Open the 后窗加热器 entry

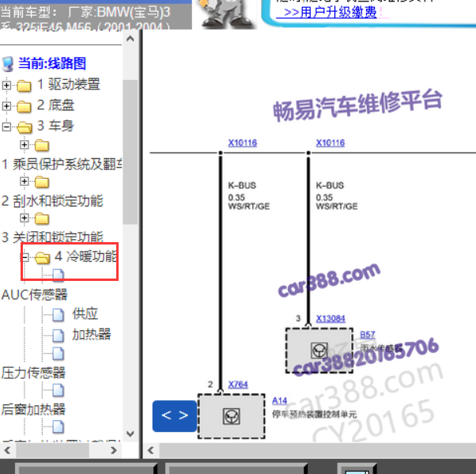(x=33, y=409)
